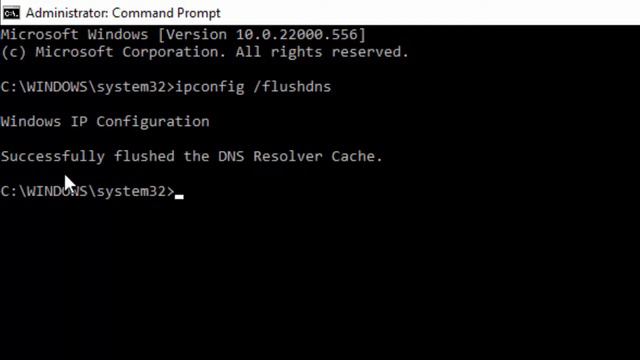Click the Command Prompt icon in title bar

(x=11, y=13)
